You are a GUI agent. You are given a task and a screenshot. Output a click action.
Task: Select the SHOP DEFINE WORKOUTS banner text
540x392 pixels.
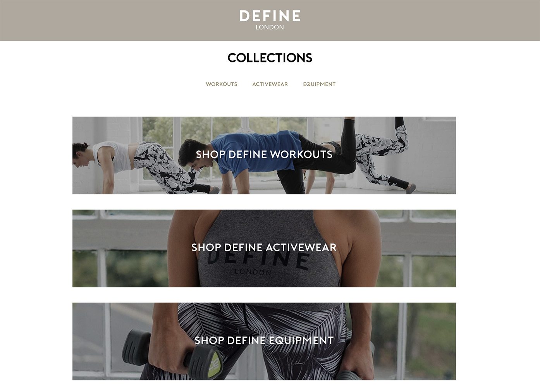264,154
